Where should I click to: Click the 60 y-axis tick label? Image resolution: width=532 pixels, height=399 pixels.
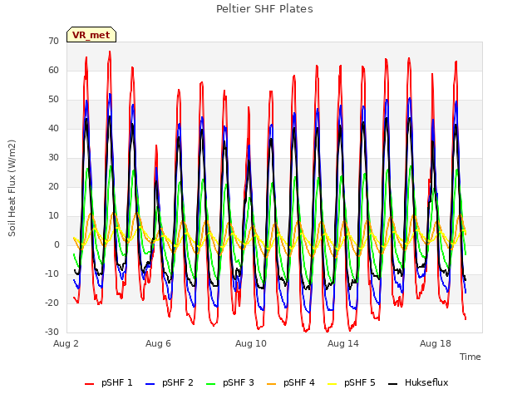tap(53, 70)
